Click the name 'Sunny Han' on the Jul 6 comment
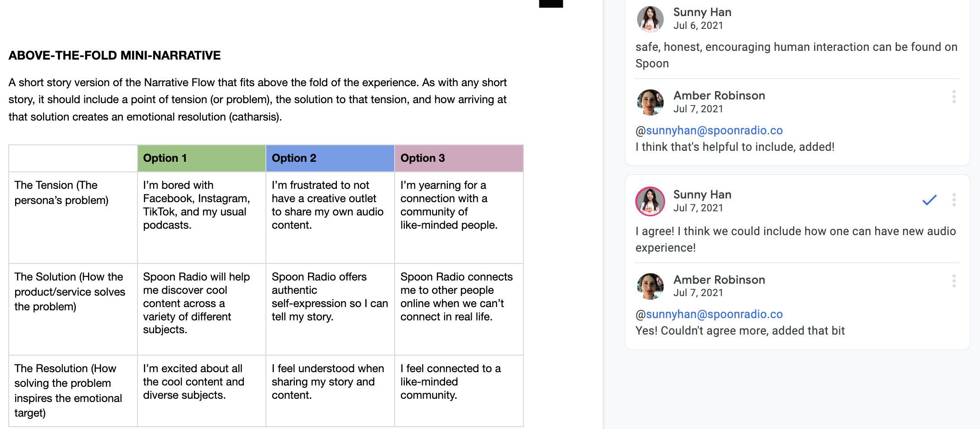This screenshot has height=429, width=980. [x=702, y=12]
